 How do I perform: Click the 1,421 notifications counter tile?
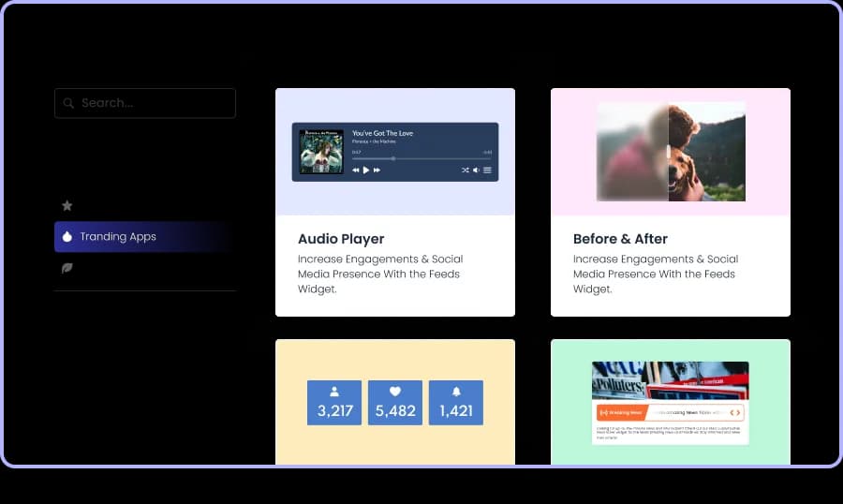click(x=456, y=403)
